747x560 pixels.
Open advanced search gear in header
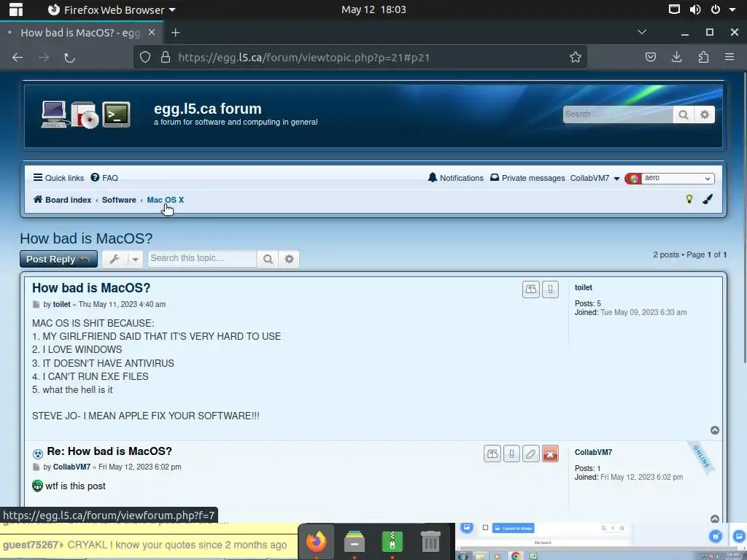[705, 114]
